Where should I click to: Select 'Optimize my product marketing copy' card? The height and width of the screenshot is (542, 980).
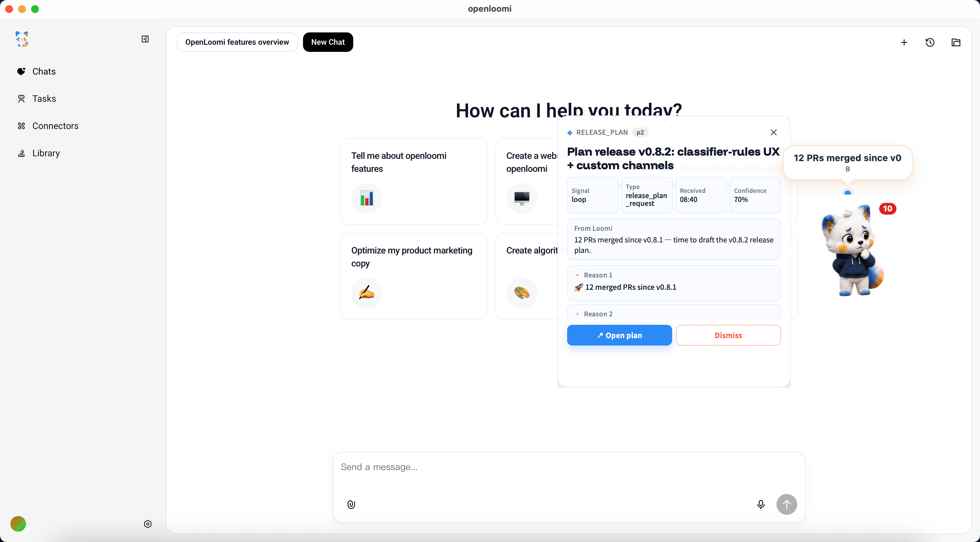pyautogui.click(x=414, y=276)
